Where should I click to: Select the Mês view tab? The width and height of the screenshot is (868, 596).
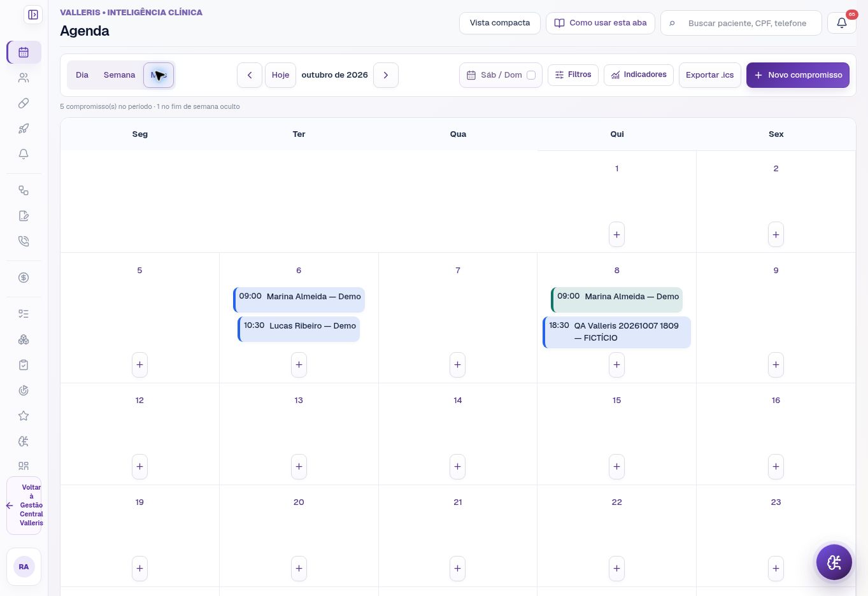159,75
